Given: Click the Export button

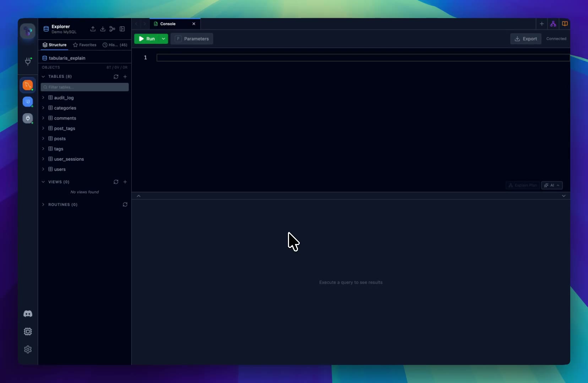Looking at the screenshot, I should coord(526,39).
